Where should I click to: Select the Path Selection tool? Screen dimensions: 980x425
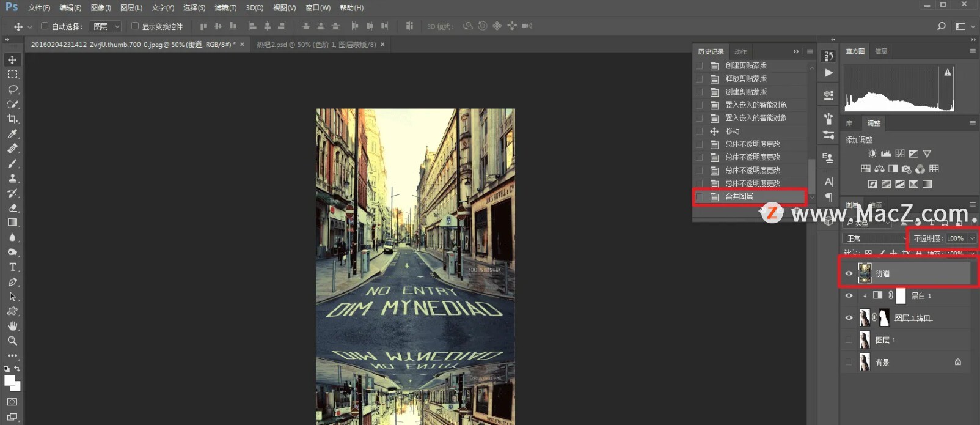click(x=12, y=297)
